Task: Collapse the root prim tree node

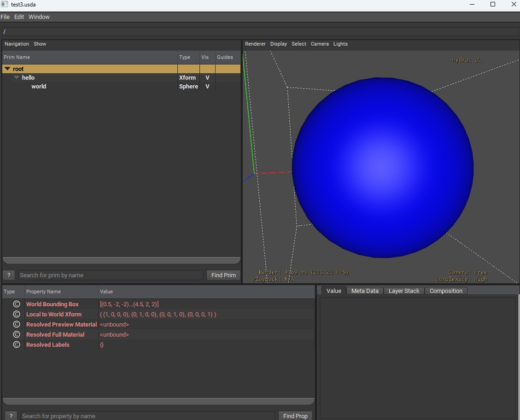Action: click(7, 69)
